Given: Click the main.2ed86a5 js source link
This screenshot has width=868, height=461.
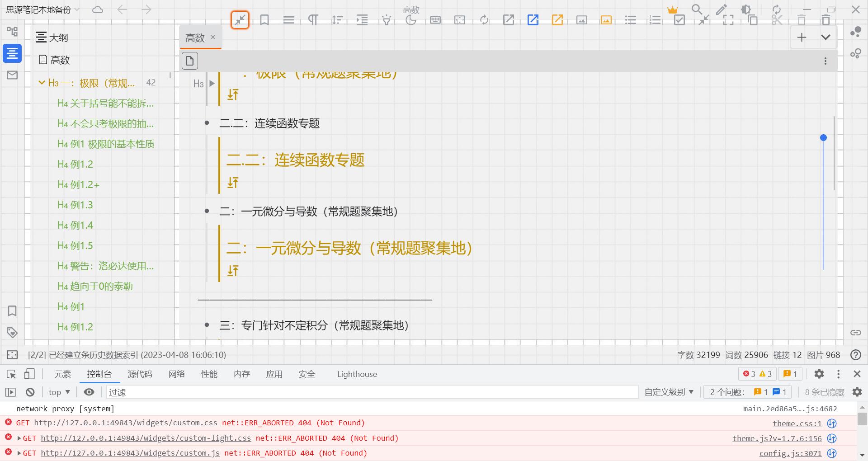Looking at the screenshot, I should pyautogui.click(x=790, y=409).
